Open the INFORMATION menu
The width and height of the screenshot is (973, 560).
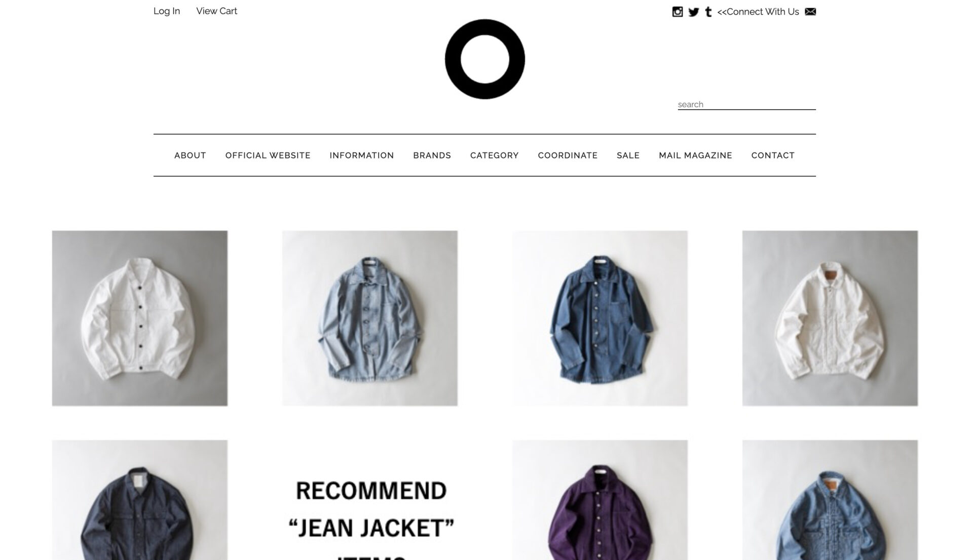pos(362,155)
